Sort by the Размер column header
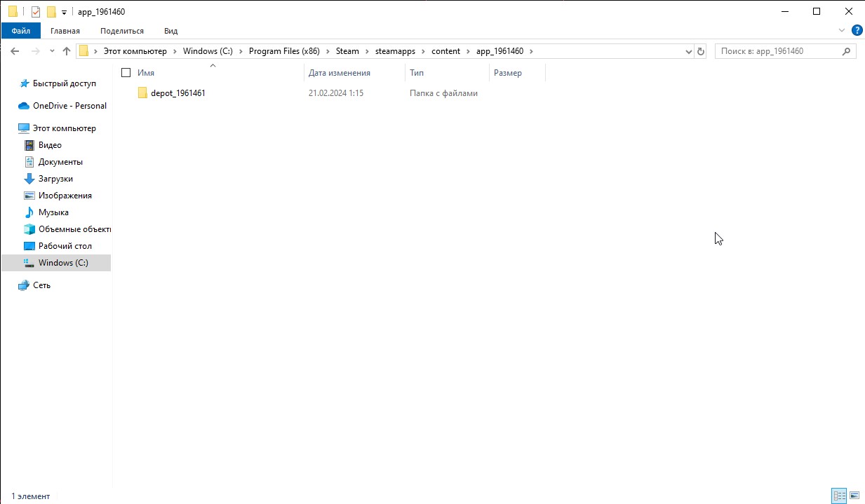Screen dimensions: 865x504 (x=508, y=73)
